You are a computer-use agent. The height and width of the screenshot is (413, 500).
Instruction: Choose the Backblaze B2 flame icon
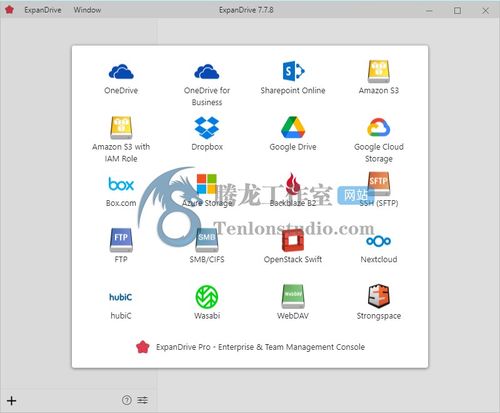[x=293, y=183]
